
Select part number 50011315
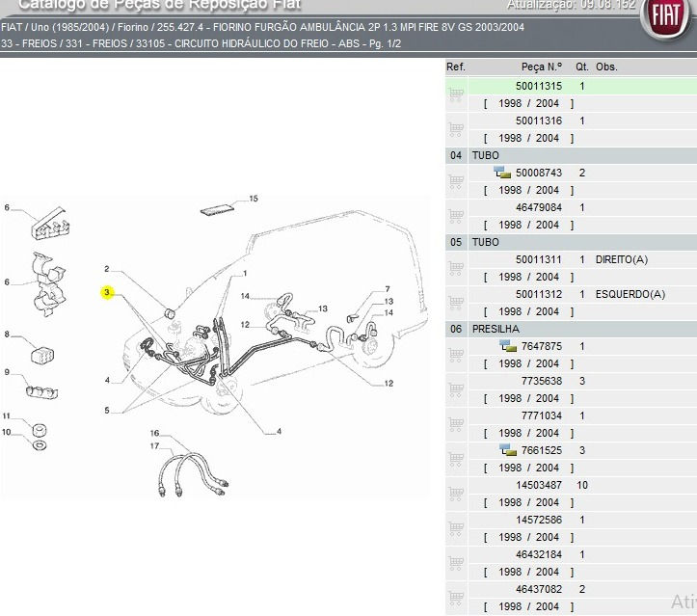click(x=539, y=86)
